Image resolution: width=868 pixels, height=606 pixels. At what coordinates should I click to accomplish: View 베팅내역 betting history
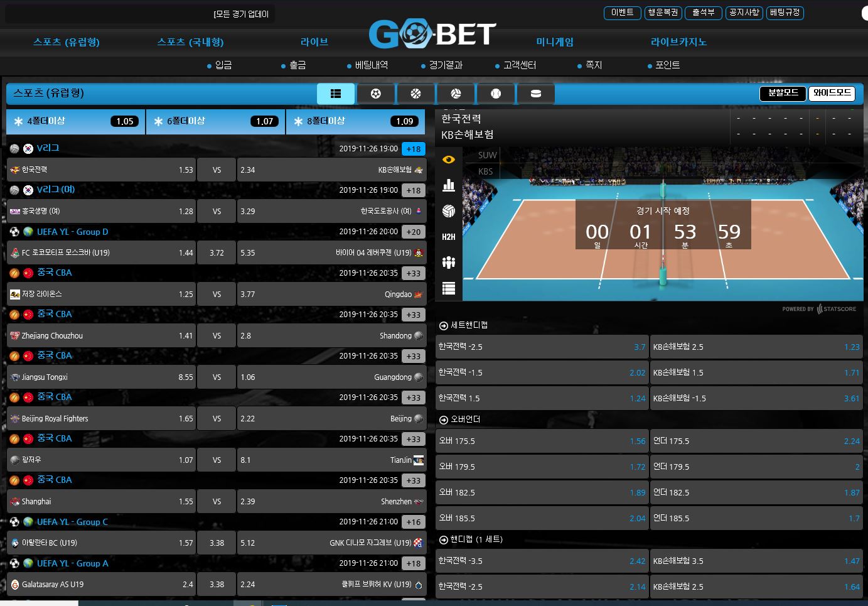click(x=368, y=65)
